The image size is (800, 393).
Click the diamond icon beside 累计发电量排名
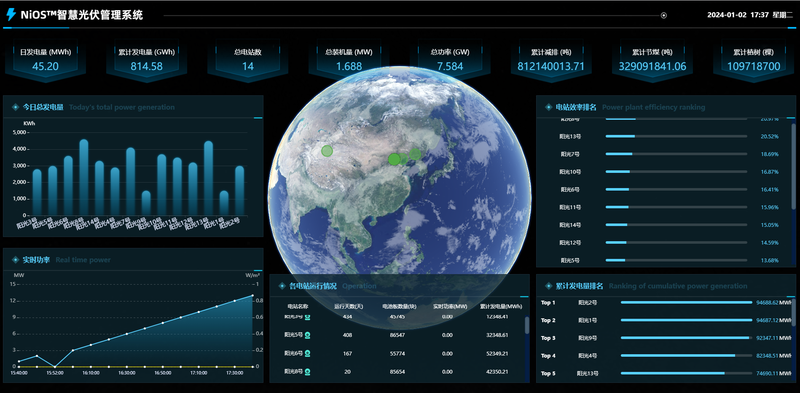click(548, 286)
